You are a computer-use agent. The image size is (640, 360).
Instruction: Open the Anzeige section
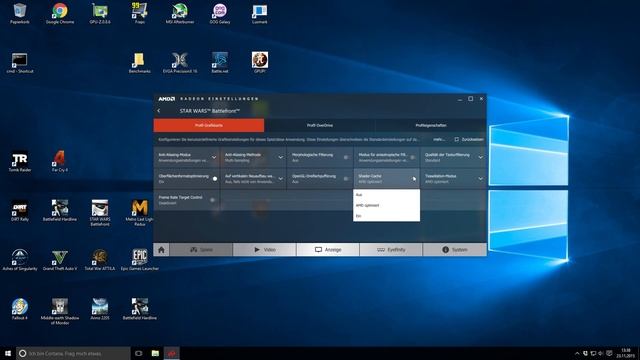point(328,249)
